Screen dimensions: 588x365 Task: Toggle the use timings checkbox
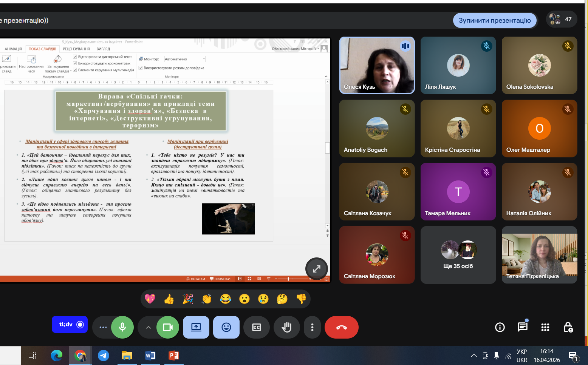point(75,63)
